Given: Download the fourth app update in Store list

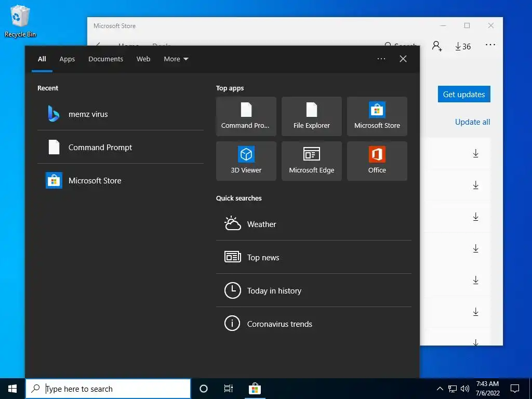Looking at the screenshot, I should 476,248.
